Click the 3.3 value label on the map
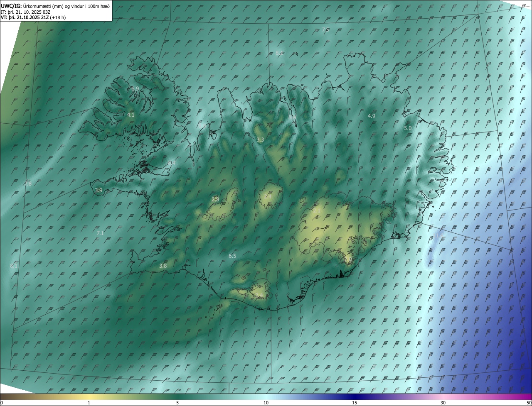This screenshot has width=532, height=406. pos(260,140)
